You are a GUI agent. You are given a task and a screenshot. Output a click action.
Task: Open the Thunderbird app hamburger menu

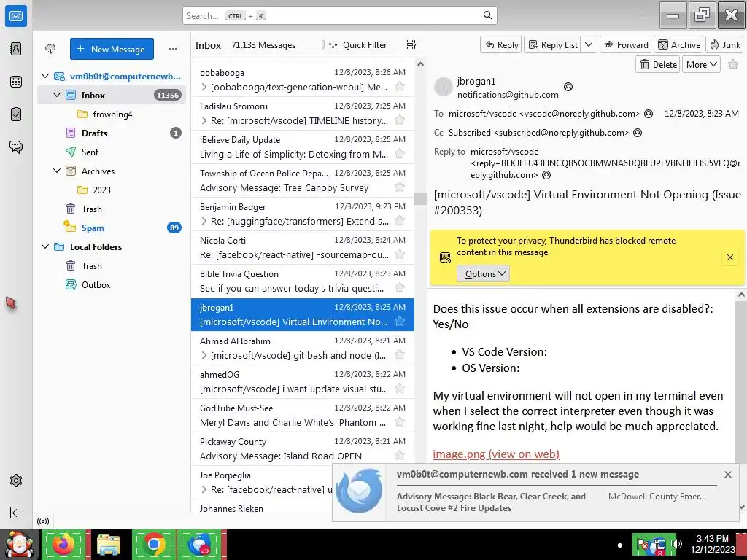[643, 15]
